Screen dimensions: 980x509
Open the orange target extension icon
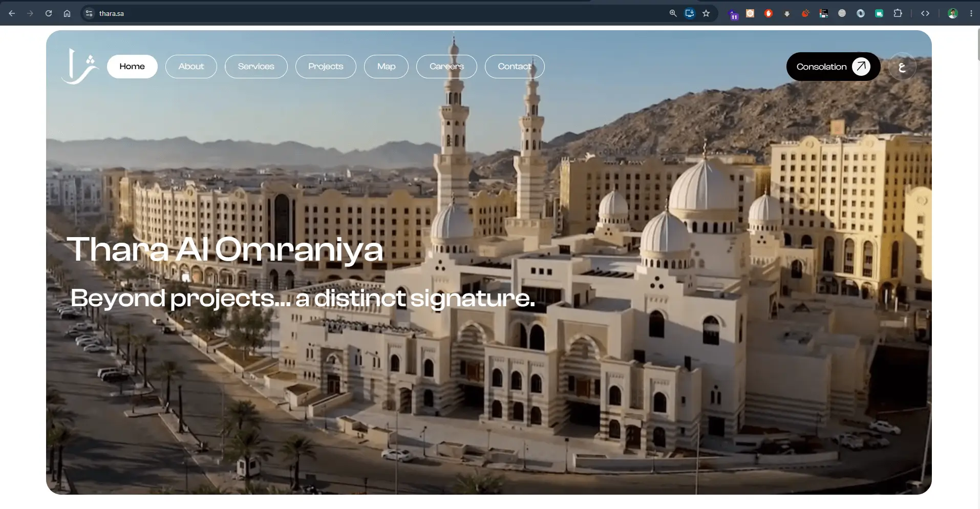point(750,13)
